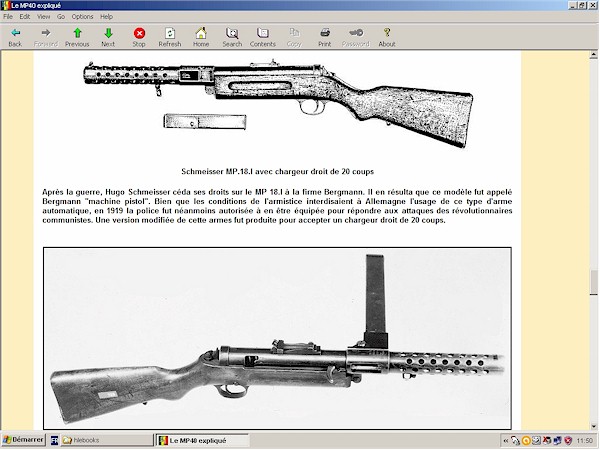
Task: Click the vertical scrollbar thumb
Action: tap(593, 282)
